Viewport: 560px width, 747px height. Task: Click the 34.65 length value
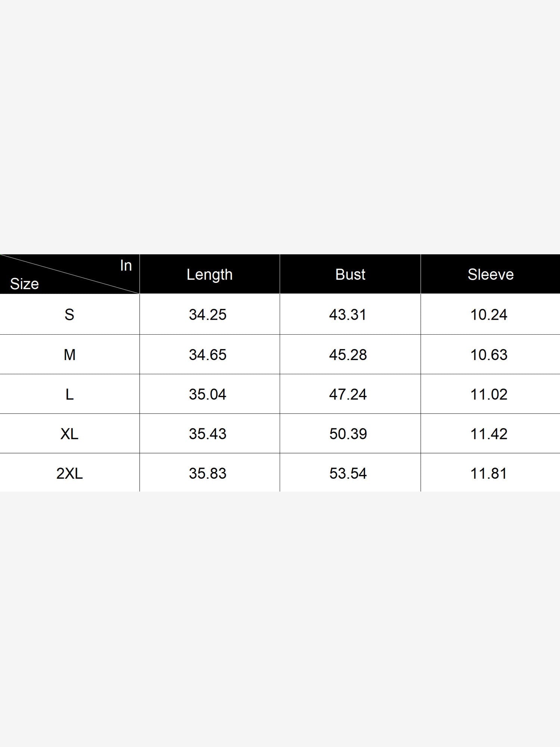pos(208,354)
